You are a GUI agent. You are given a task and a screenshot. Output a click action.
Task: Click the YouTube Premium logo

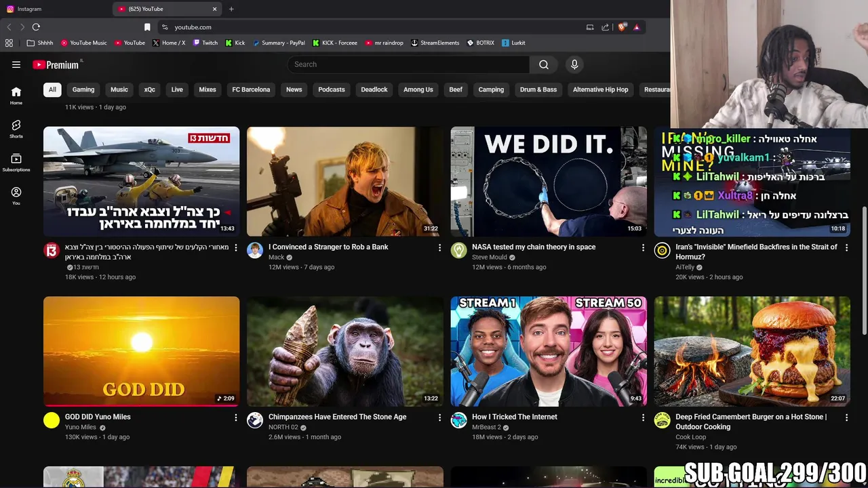[56, 64]
